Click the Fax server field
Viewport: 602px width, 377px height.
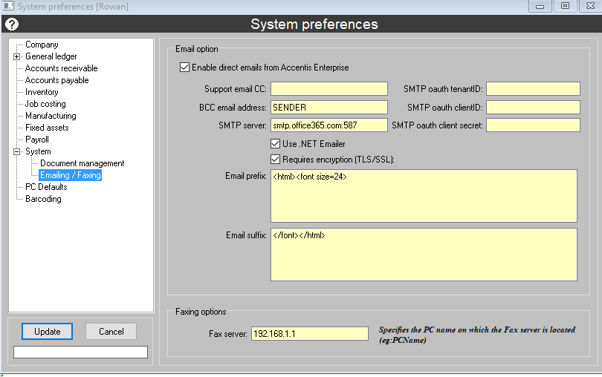[x=310, y=334]
